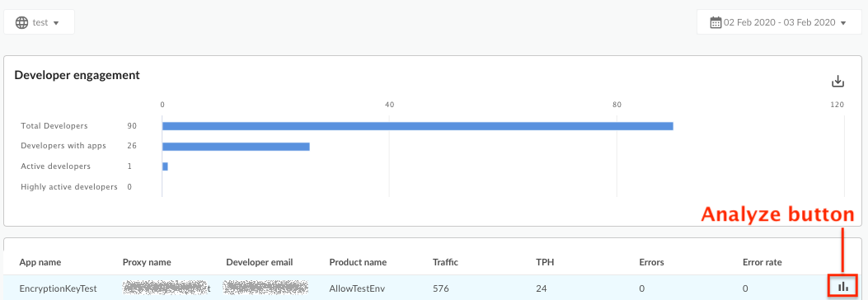Click the Total Developers bar in chart
Screen dimensions: 868x300
(417, 126)
